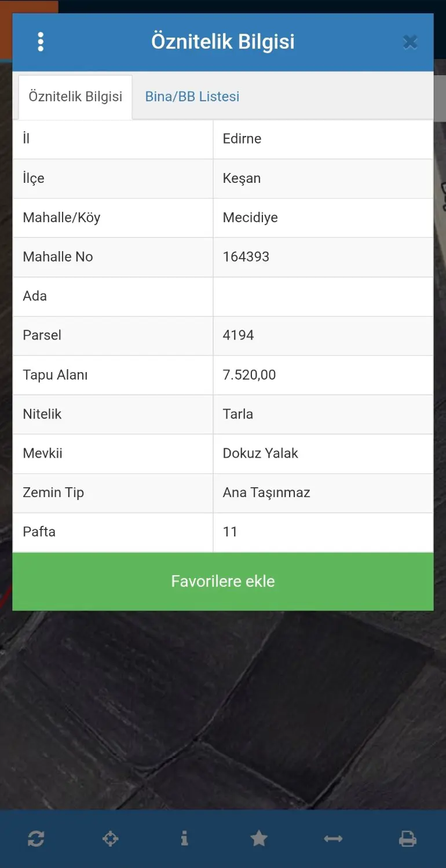Screen dimensions: 446x868
Task: Tap the Mevkii value Dokuz Yalak
Action: (x=260, y=453)
